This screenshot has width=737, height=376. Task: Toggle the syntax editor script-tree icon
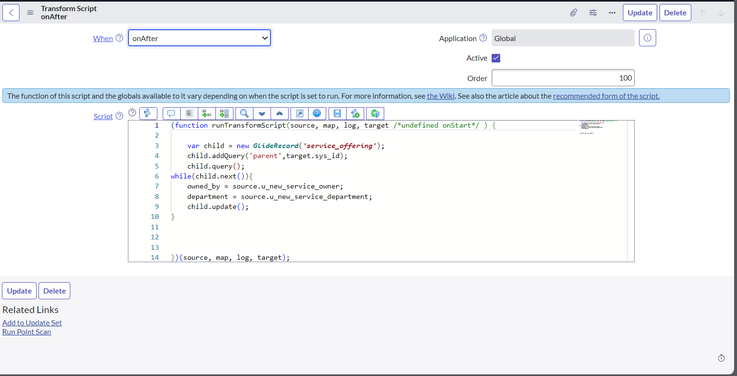pos(148,113)
